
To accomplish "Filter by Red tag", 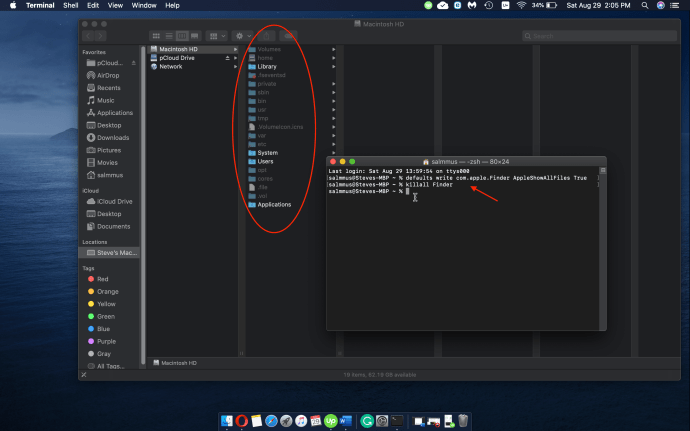I will [x=103, y=279].
